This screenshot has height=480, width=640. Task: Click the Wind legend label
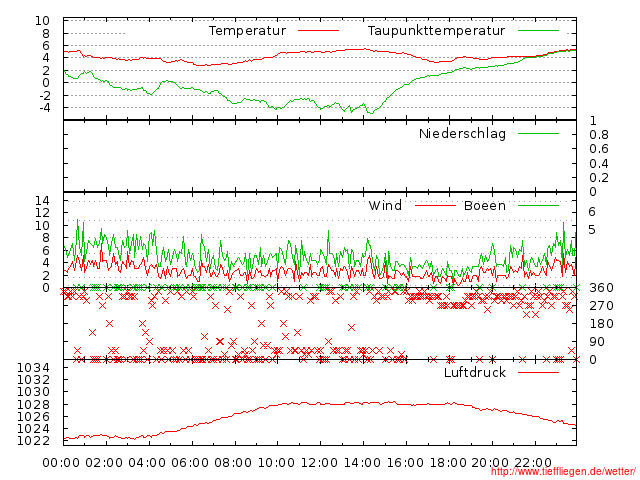click(385, 205)
